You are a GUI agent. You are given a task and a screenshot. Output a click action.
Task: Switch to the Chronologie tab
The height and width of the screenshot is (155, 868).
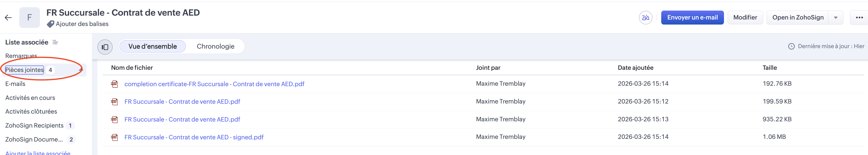click(x=215, y=46)
